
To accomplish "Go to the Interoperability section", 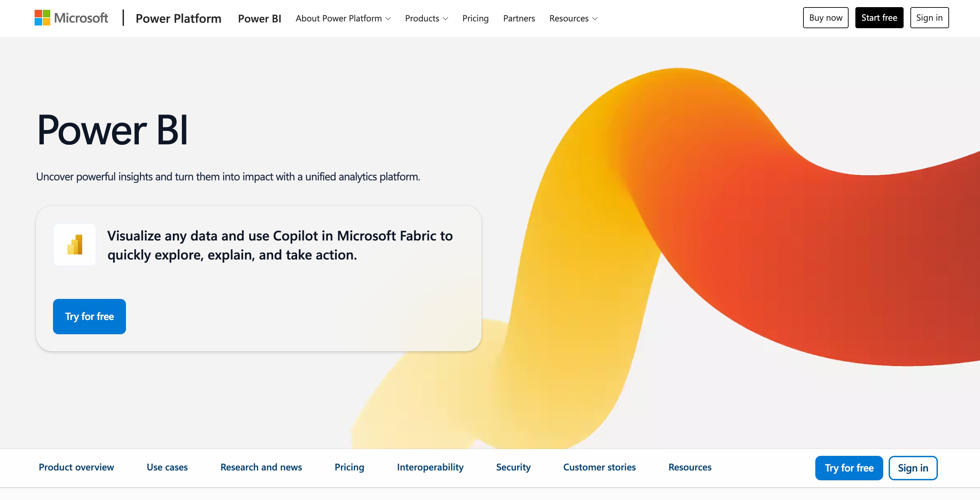I will [430, 467].
